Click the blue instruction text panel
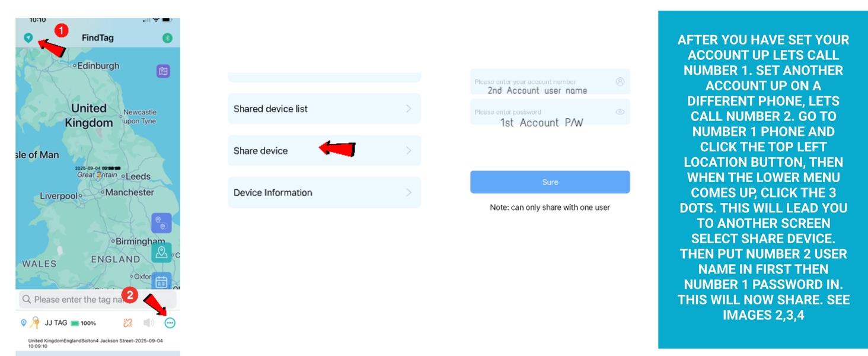 (x=763, y=179)
